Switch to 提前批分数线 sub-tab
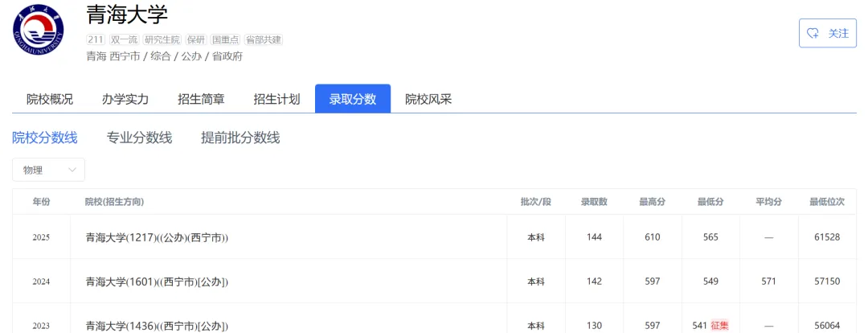 pyautogui.click(x=240, y=138)
